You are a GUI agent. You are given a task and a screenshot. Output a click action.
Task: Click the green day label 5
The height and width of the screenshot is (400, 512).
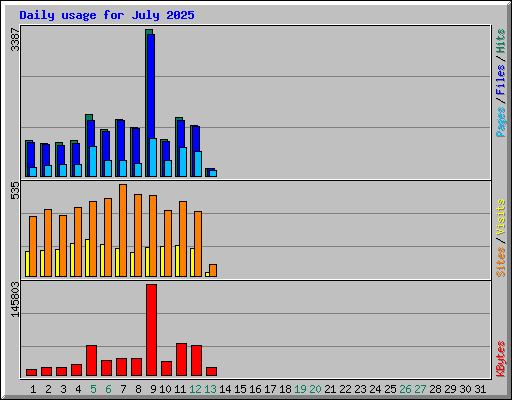93,389
